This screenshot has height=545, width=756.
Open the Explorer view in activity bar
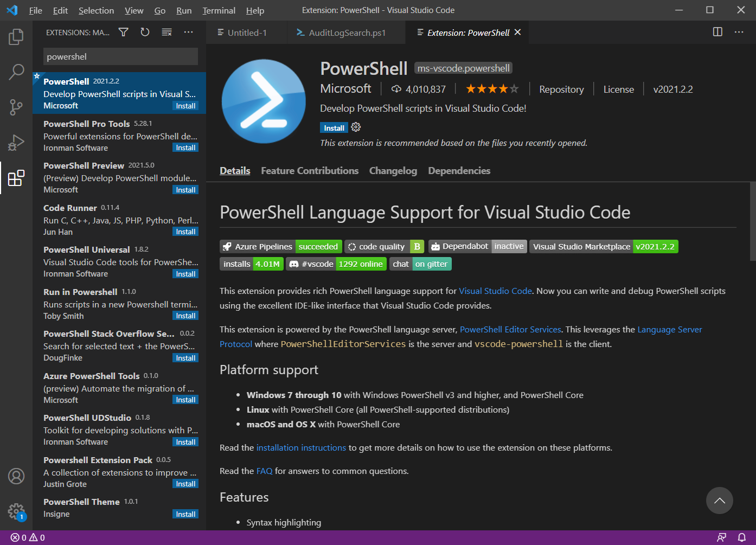[x=16, y=37]
